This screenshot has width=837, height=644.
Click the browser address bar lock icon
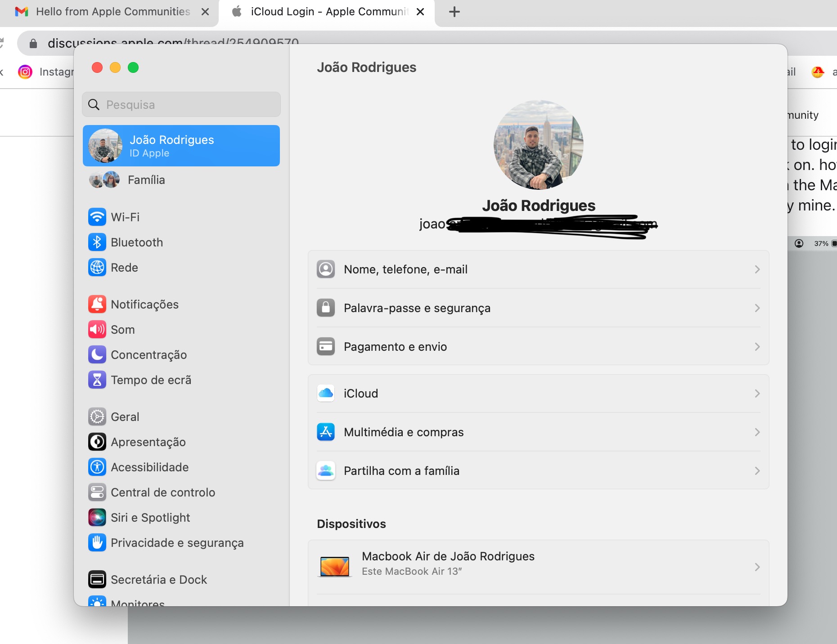[33, 43]
